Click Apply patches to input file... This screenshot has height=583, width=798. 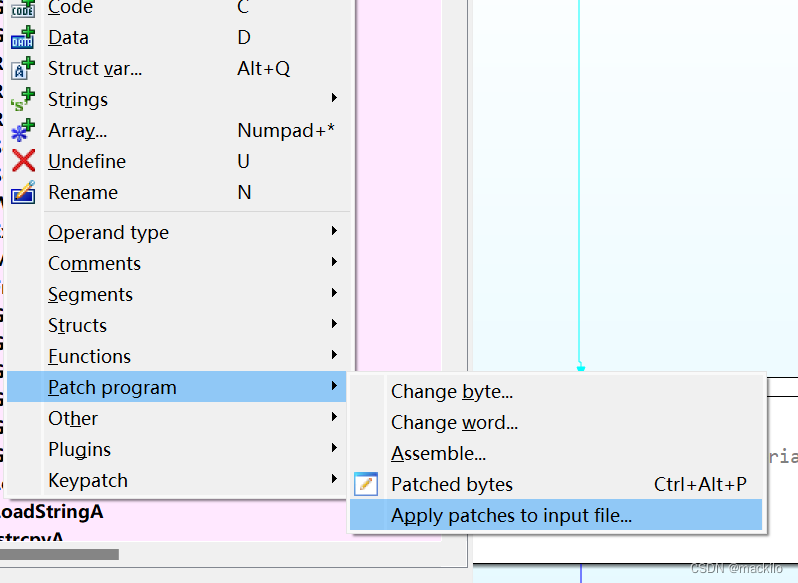(556, 515)
